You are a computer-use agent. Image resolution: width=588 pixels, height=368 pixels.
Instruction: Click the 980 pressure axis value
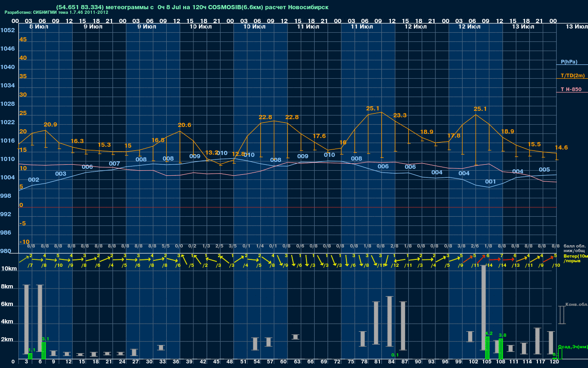pyautogui.click(x=6, y=251)
